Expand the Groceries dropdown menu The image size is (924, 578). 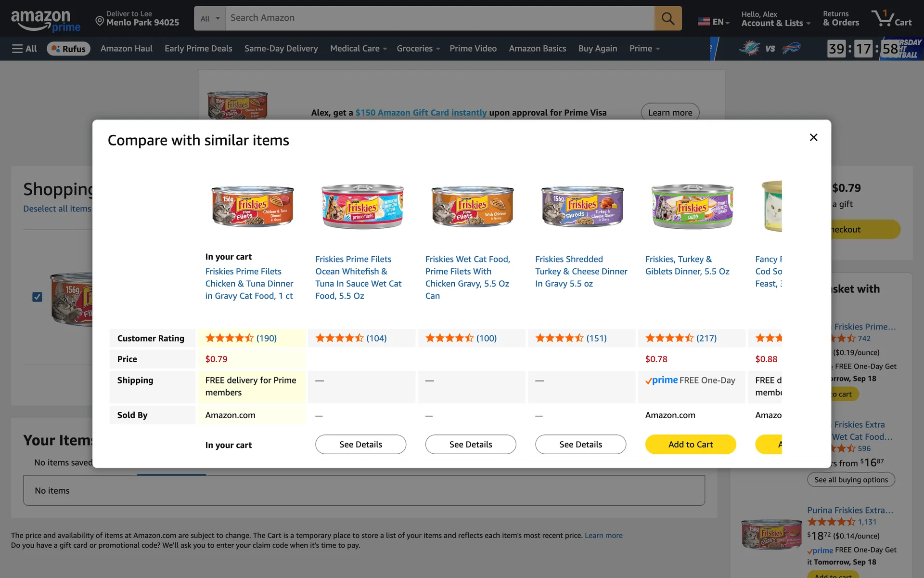click(x=418, y=49)
